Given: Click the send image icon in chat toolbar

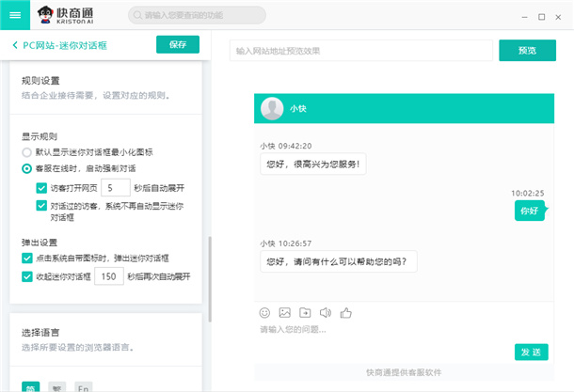Looking at the screenshot, I should (x=285, y=312).
